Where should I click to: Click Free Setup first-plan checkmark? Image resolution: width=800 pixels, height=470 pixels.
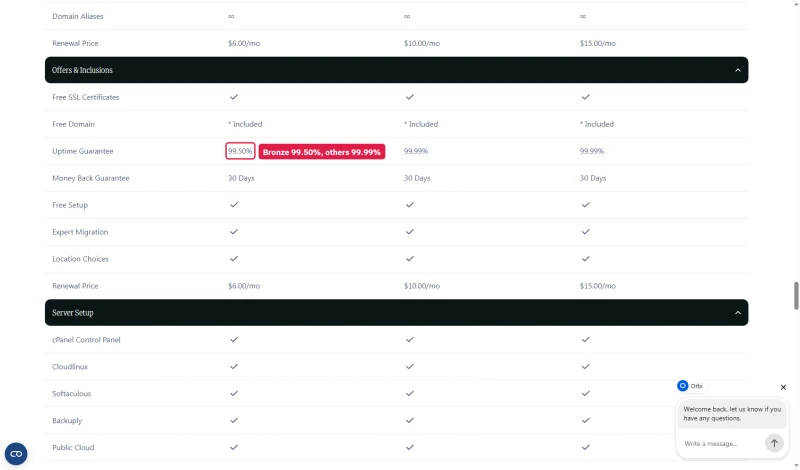point(234,205)
